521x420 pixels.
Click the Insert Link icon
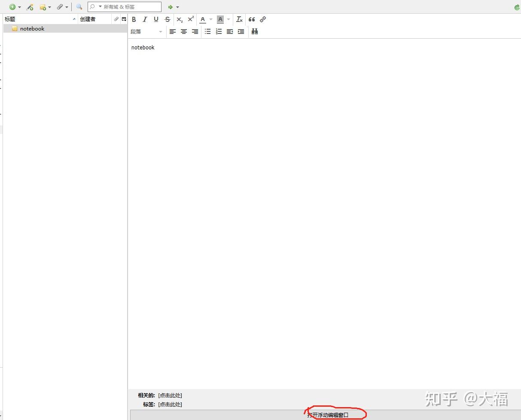(263, 19)
